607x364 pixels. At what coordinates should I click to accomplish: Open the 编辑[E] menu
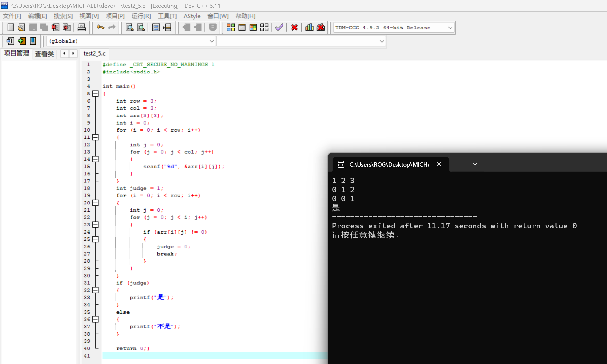[x=37, y=16]
